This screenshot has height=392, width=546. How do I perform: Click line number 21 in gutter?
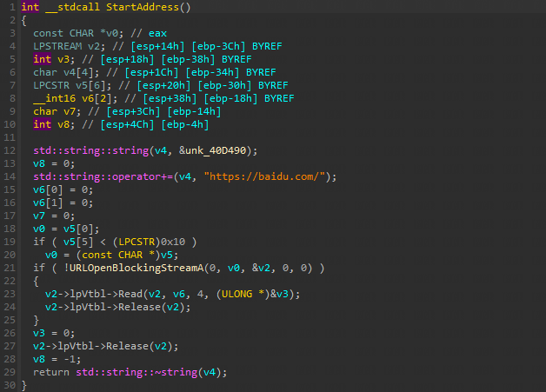[x=10, y=268]
